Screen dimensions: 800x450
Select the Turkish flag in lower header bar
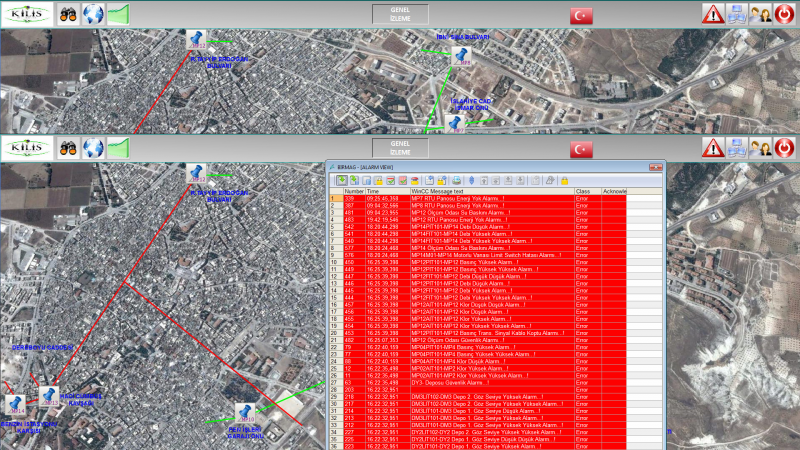[581, 149]
